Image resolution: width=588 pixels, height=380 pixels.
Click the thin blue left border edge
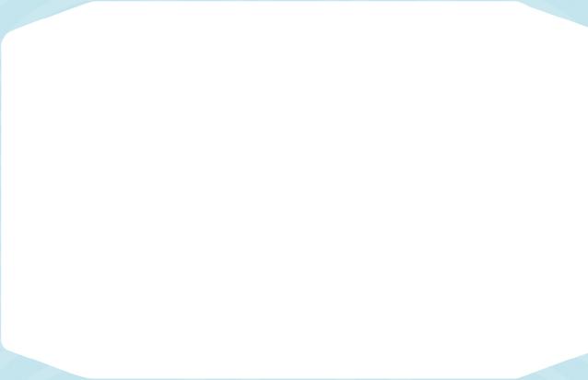coord(0,191)
